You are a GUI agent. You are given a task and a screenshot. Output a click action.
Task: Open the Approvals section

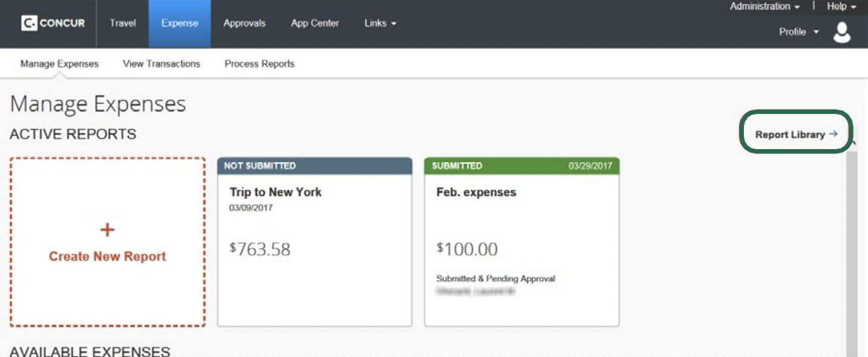[x=245, y=23]
